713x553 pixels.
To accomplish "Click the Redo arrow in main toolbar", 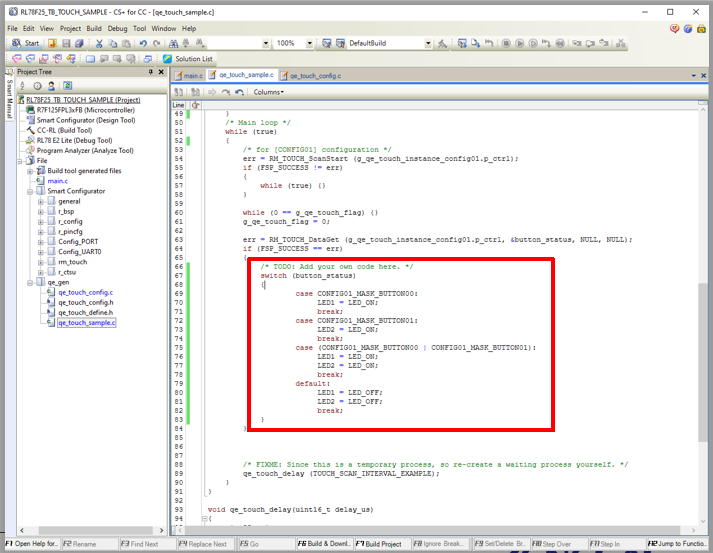I will 157,43.
